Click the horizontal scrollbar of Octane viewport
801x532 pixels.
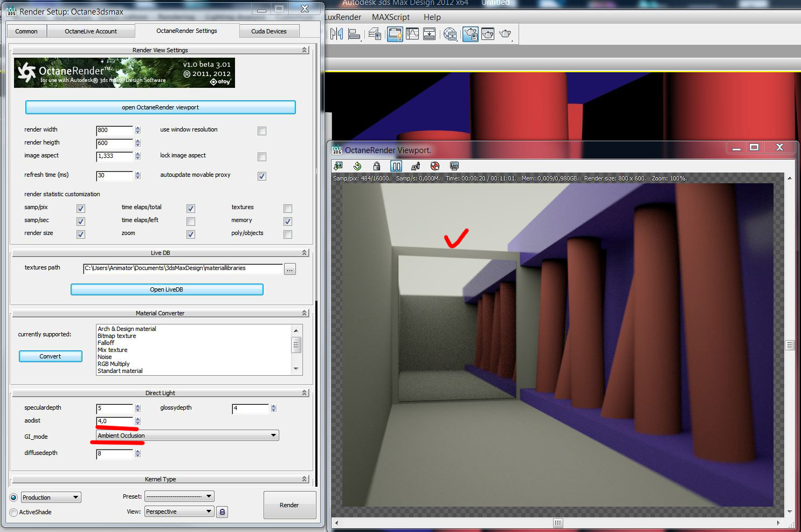coord(558,523)
